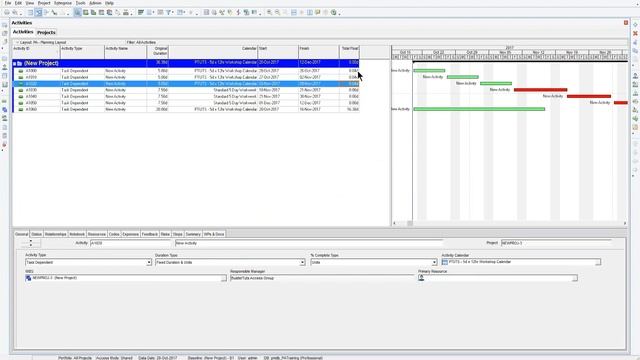640x360 pixels.
Task: Click the Gantt horizontal scrollbar thumb
Action: click(410, 223)
